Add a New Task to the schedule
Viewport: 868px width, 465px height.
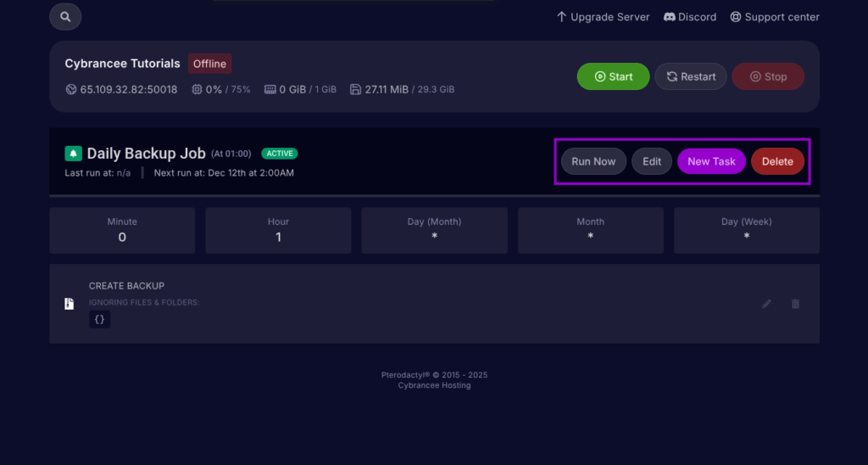710,161
